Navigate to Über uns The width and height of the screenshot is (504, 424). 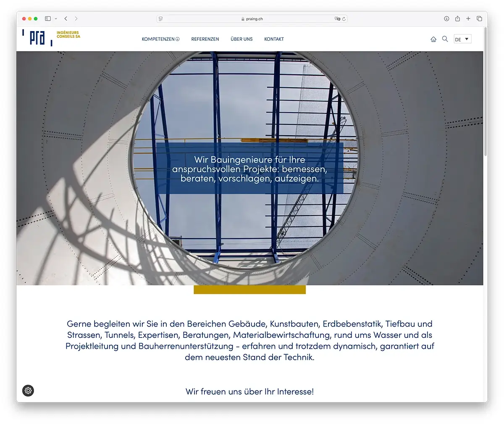point(241,39)
